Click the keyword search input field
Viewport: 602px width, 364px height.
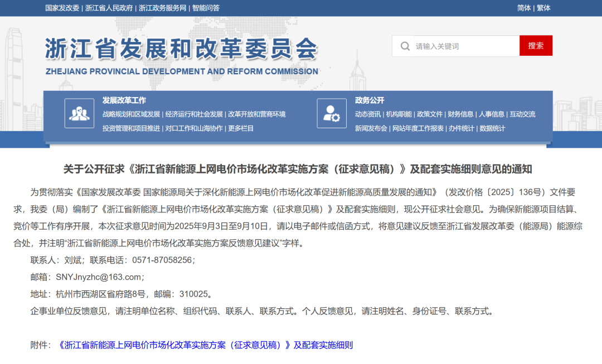point(465,46)
